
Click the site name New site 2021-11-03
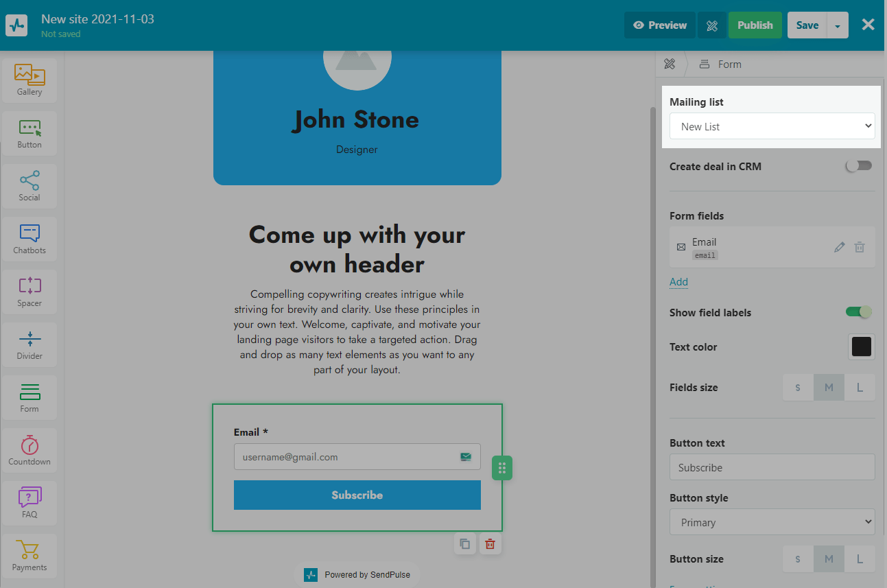pyautogui.click(x=97, y=19)
